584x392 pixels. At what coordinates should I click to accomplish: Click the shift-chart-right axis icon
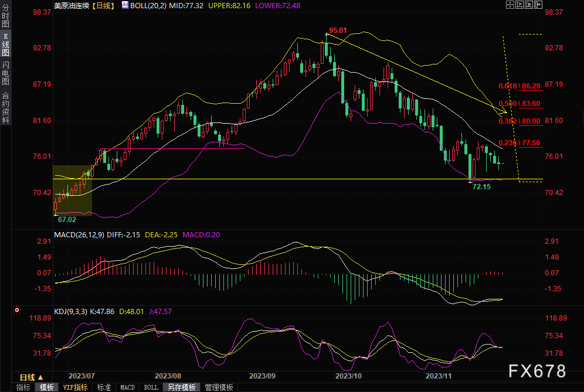529,5
